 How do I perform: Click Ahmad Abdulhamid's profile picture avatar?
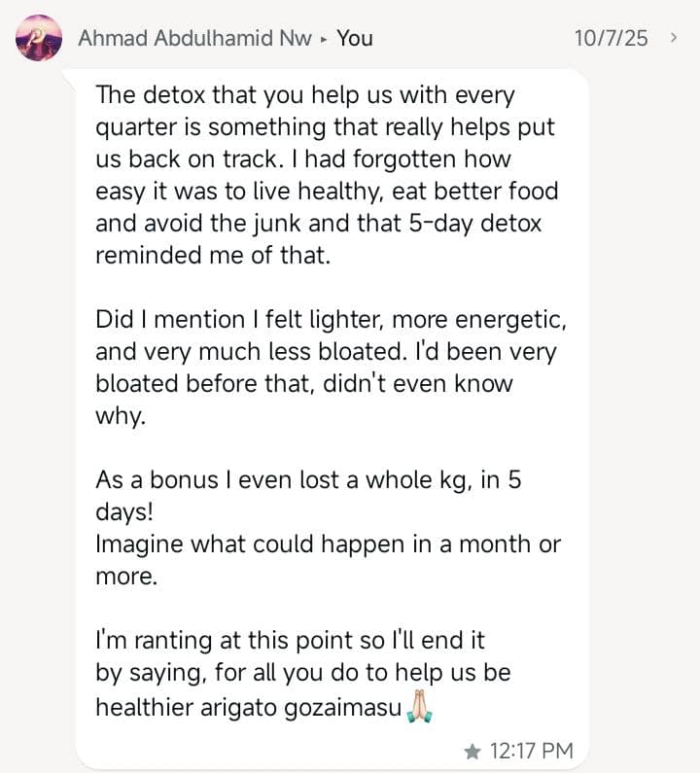39,39
